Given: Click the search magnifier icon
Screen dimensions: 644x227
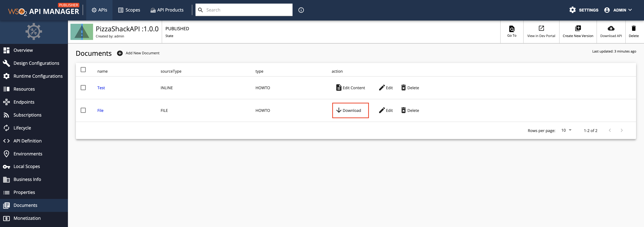Looking at the screenshot, I should click(x=200, y=10).
